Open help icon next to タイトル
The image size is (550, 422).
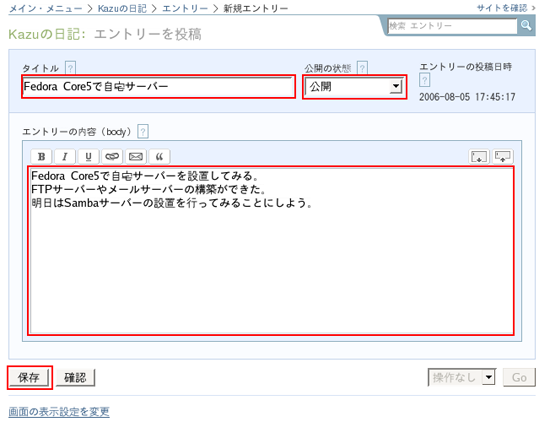(x=71, y=68)
